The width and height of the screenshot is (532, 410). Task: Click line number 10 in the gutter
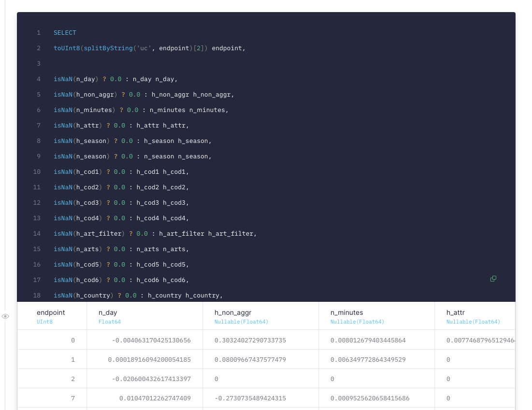pos(37,172)
